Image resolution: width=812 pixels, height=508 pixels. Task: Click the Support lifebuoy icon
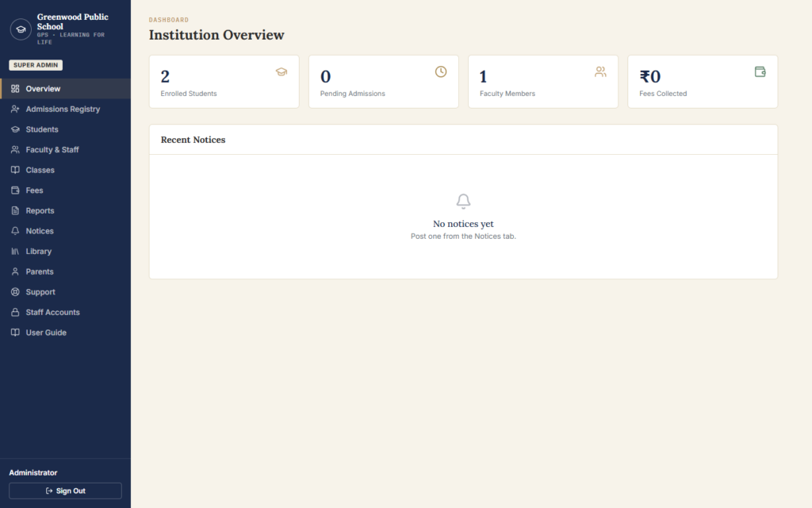point(15,292)
